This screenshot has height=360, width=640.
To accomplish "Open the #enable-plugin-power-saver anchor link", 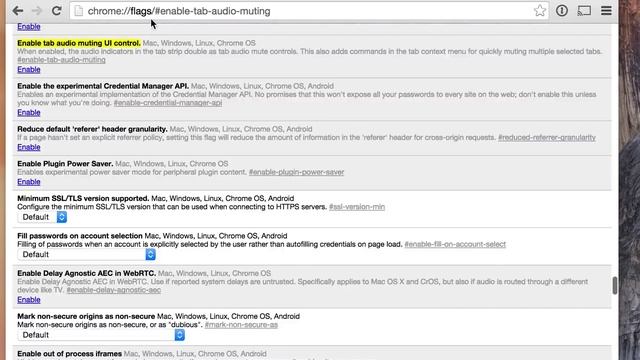I will pos(296,172).
